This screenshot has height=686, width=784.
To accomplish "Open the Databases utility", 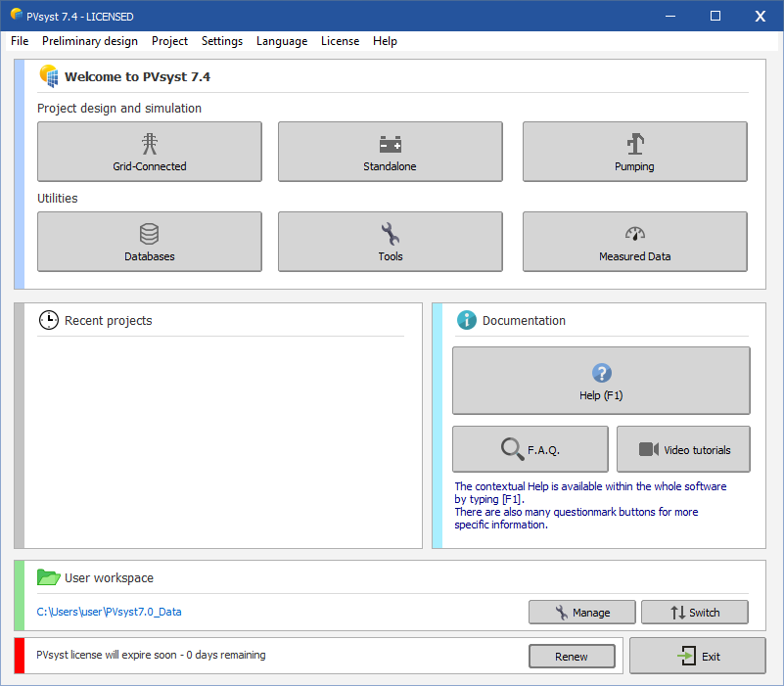I will click(x=150, y=242).
